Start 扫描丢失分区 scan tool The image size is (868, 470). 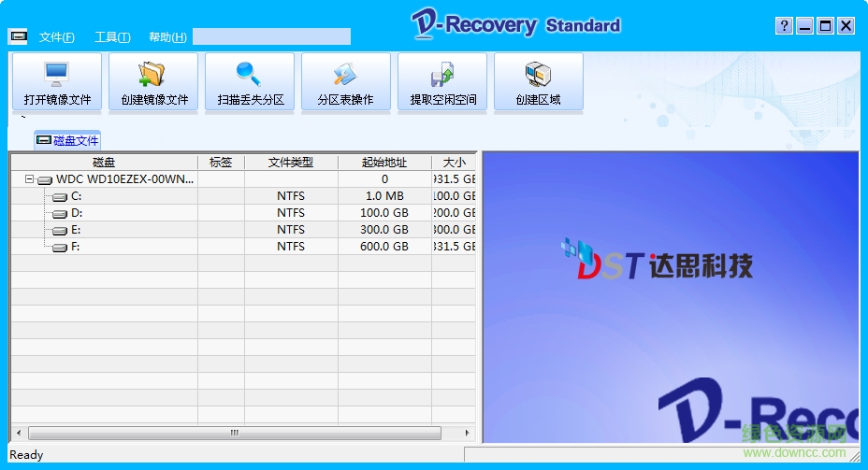tap(250, 82)
